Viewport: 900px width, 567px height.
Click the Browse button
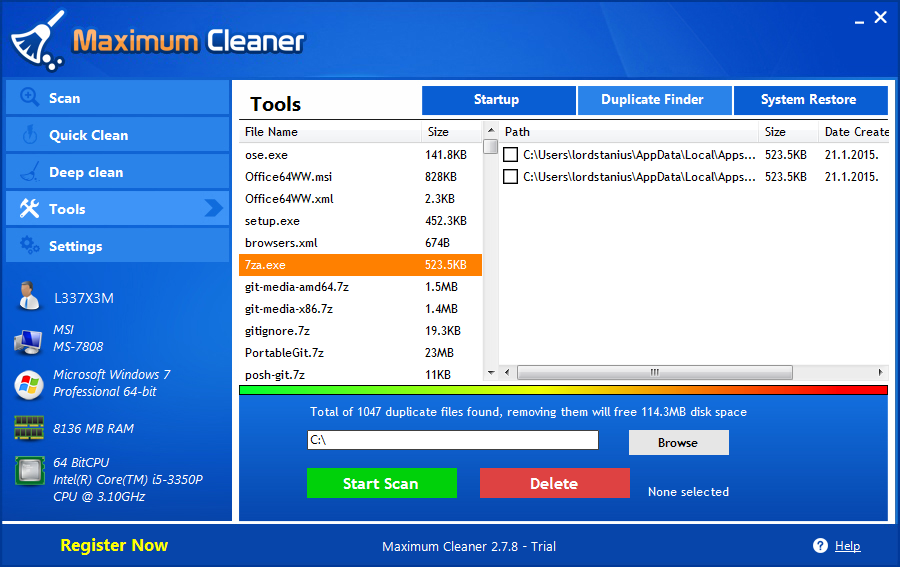click(x=678, y=442)
